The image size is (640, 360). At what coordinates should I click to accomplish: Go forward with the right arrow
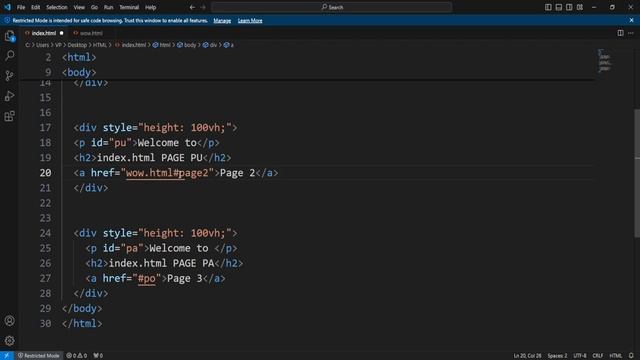[x=203, y=7]
